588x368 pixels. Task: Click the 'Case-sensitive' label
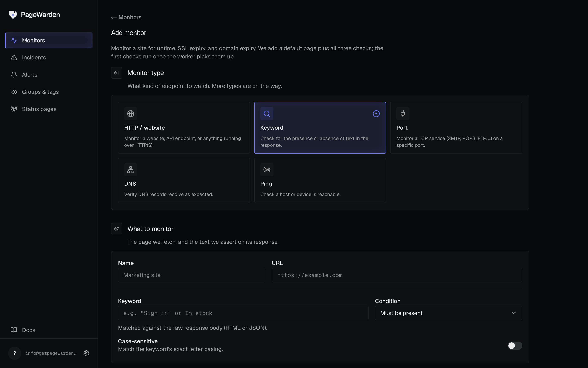(x=138, y=341)
